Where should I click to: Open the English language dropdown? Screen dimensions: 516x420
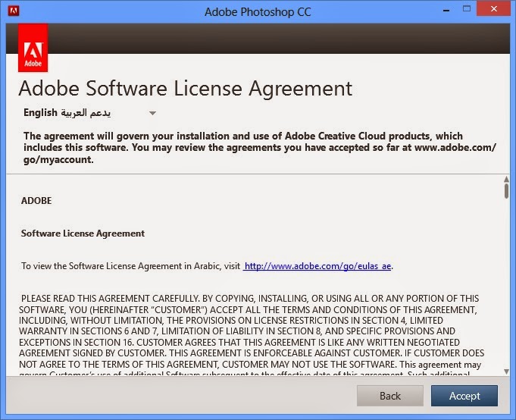pyautogui.click(x=68, y=113)
